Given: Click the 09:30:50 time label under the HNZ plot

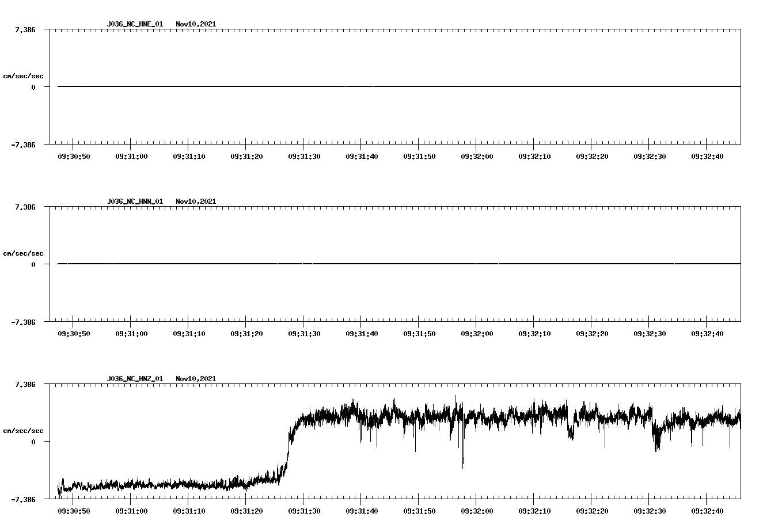Looking at the screenshot, I should pos(74,511).
